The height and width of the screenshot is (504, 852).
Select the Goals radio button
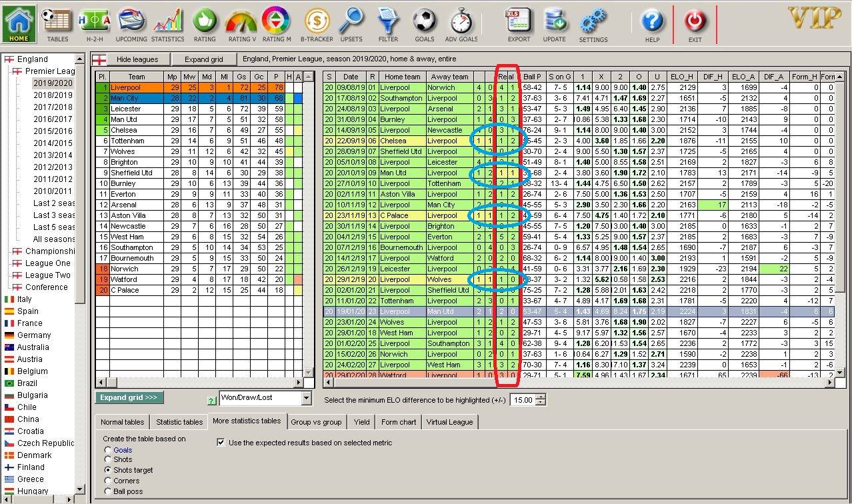(x=108, y=450)
